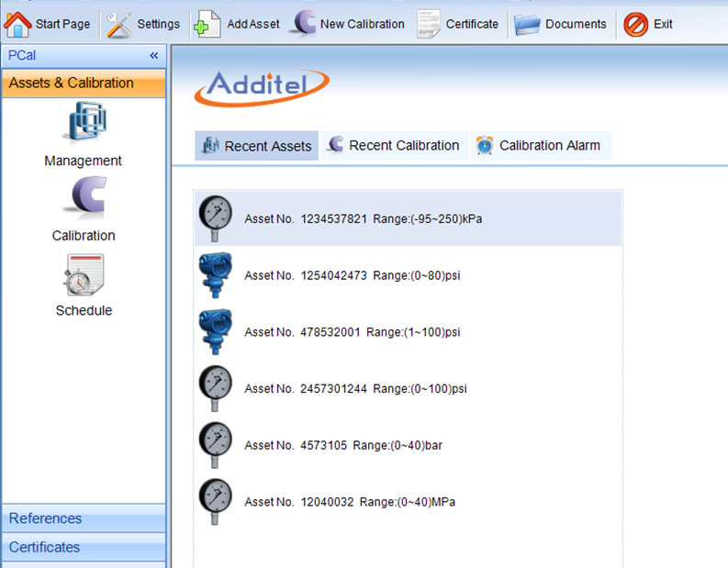Screen dimensions: 728x568
Task: Click the Recent Calibration tab icon
Action: (335, 144)
